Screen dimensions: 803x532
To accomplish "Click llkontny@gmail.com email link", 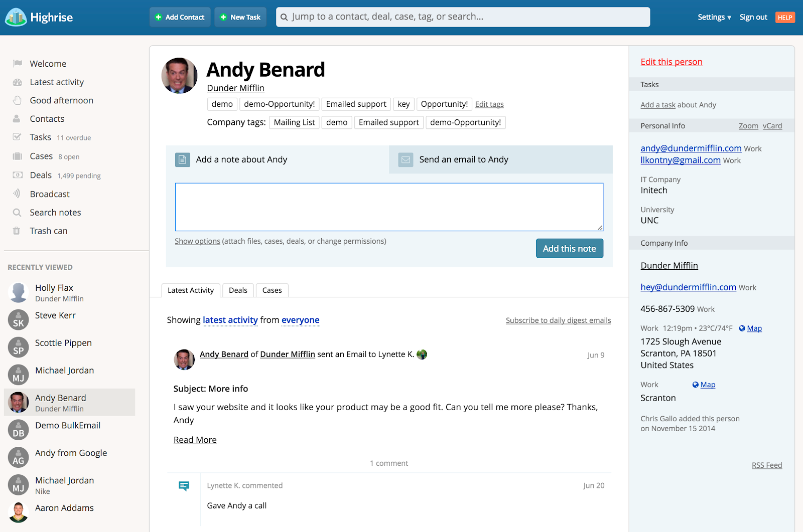I will tap(681, 160).
